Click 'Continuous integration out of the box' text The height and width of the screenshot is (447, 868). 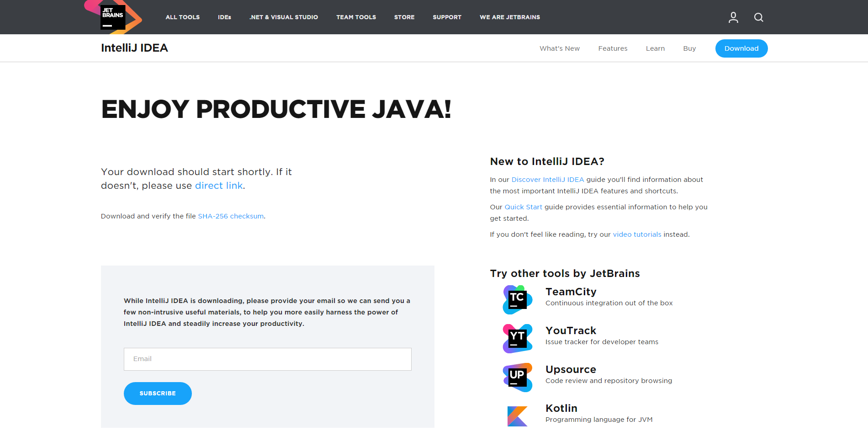(x=609, y=303)
